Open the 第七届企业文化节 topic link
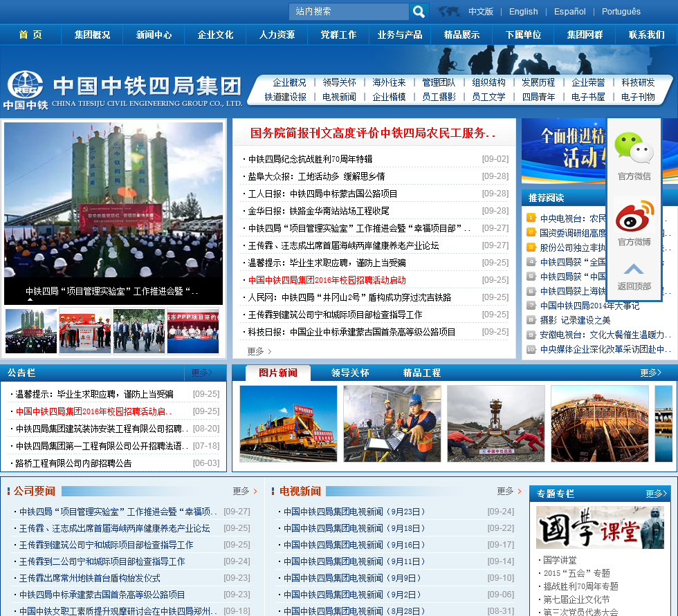The width and height of the screenshot is (678, 616). tap(576, 599)
